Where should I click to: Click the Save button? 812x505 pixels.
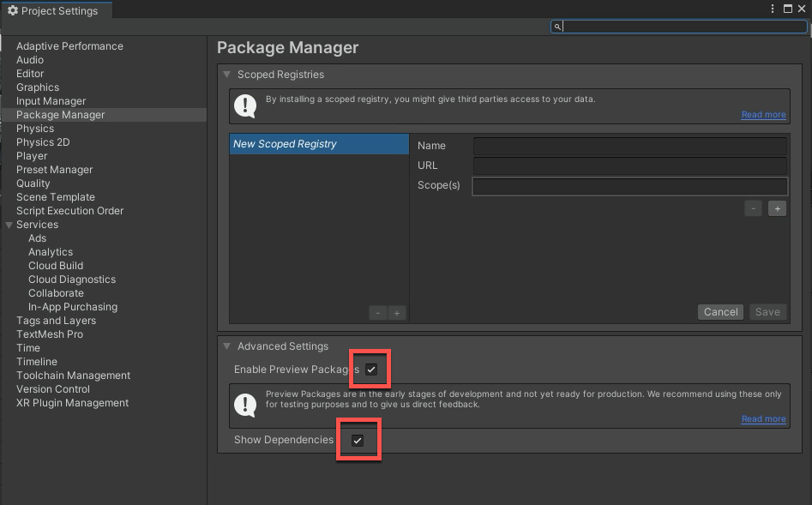tap(767, 311)
